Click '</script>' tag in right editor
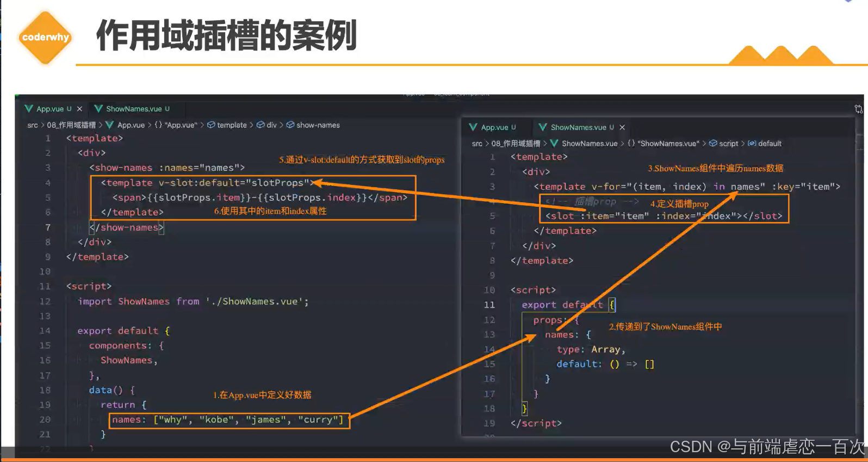Screen dimensions: 868x462 [536, 423]
